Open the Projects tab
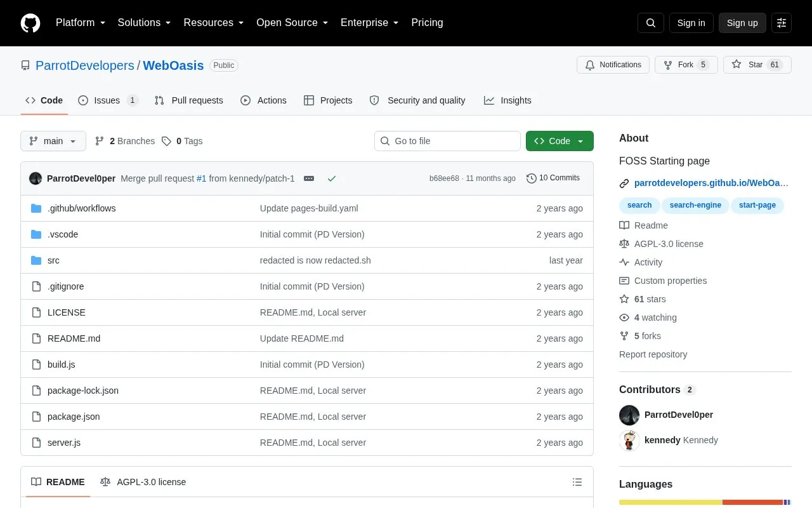The image size is (812, 508). click(328, 100)
